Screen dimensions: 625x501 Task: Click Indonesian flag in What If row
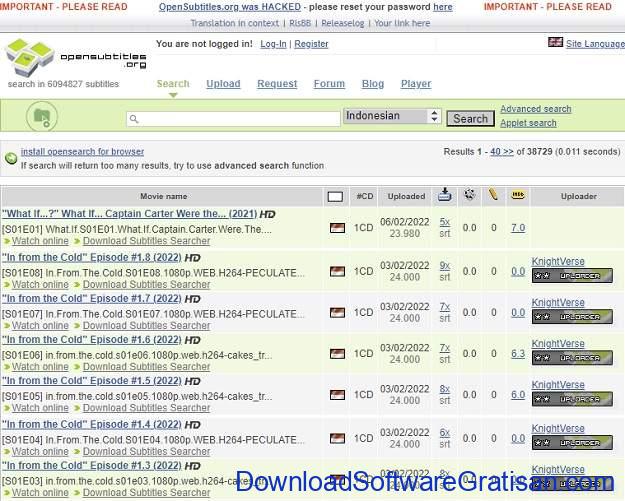click(337, 228)
